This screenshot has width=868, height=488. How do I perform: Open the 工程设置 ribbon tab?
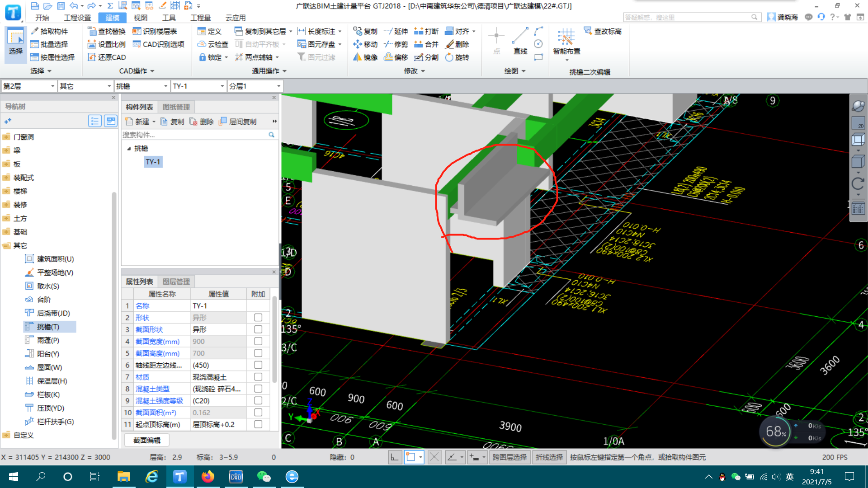(x=77, y=18)
